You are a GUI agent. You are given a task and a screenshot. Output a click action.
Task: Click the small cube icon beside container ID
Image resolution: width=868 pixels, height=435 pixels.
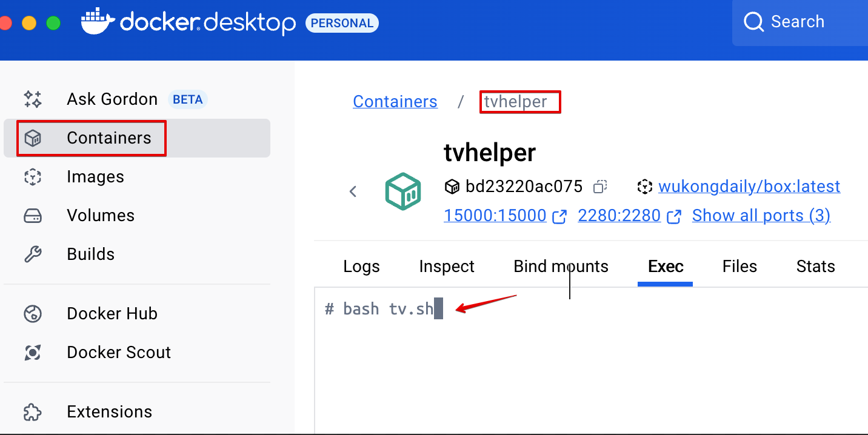point(452,187)
